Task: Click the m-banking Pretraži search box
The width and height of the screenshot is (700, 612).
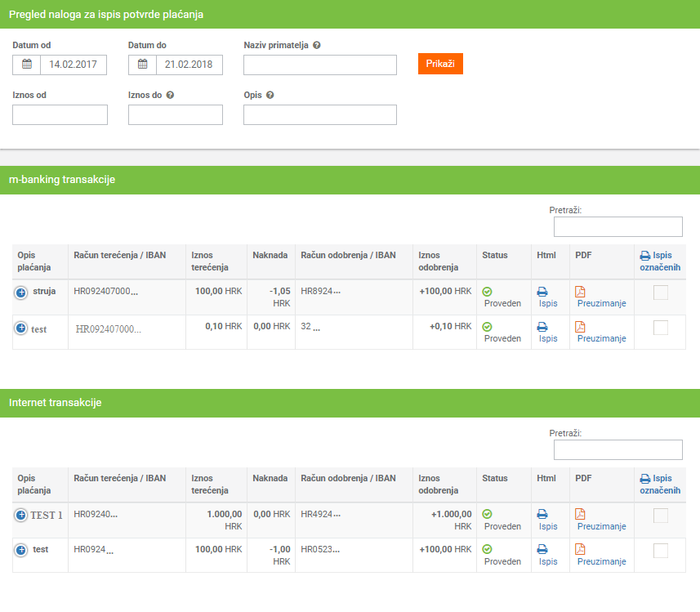Action: 618,227
